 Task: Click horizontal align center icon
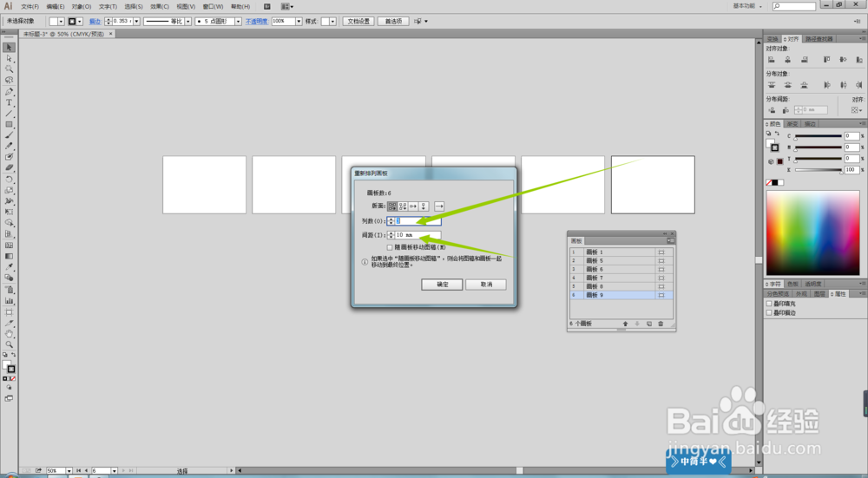coord(788,60)
